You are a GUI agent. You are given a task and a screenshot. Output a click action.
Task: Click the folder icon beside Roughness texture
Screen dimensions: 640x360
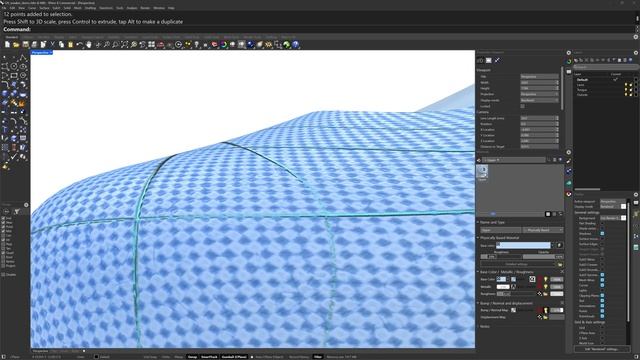(545, 294)
